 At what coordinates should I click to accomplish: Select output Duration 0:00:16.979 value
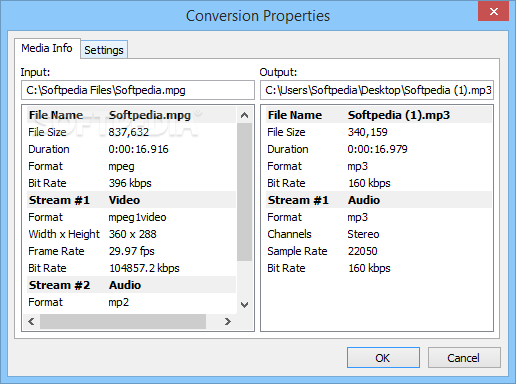(x=377, y=149)
